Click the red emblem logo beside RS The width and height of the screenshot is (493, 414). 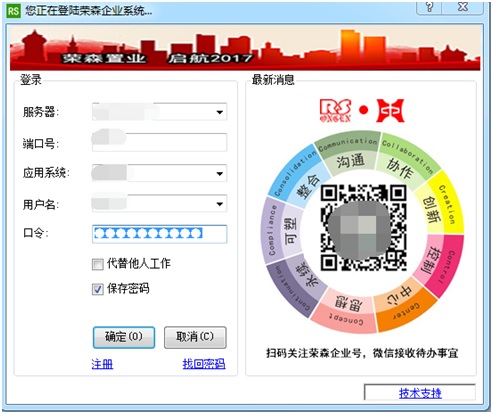tap(390, 111)
